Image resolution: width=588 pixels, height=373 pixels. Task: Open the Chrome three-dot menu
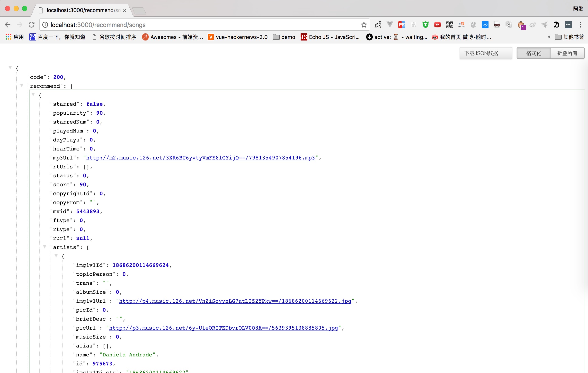coord(580,25)
